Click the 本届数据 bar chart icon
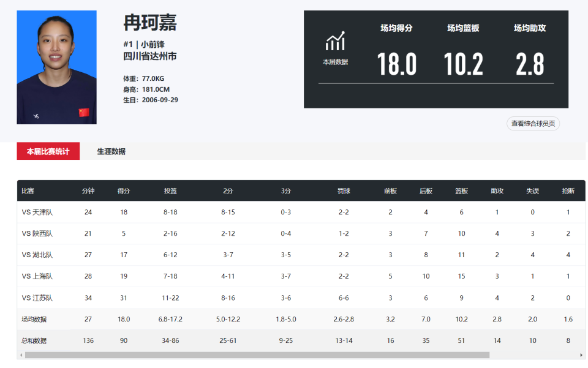588x368 pixels. (334, 42)
